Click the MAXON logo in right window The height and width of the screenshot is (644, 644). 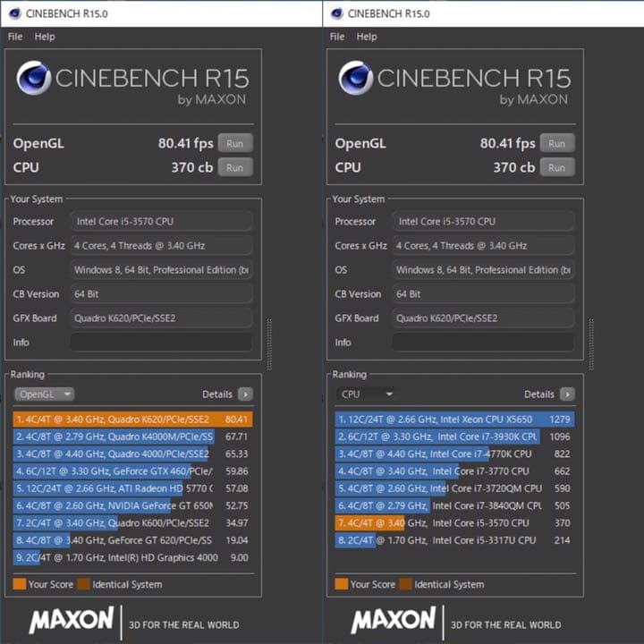[394, 620]
